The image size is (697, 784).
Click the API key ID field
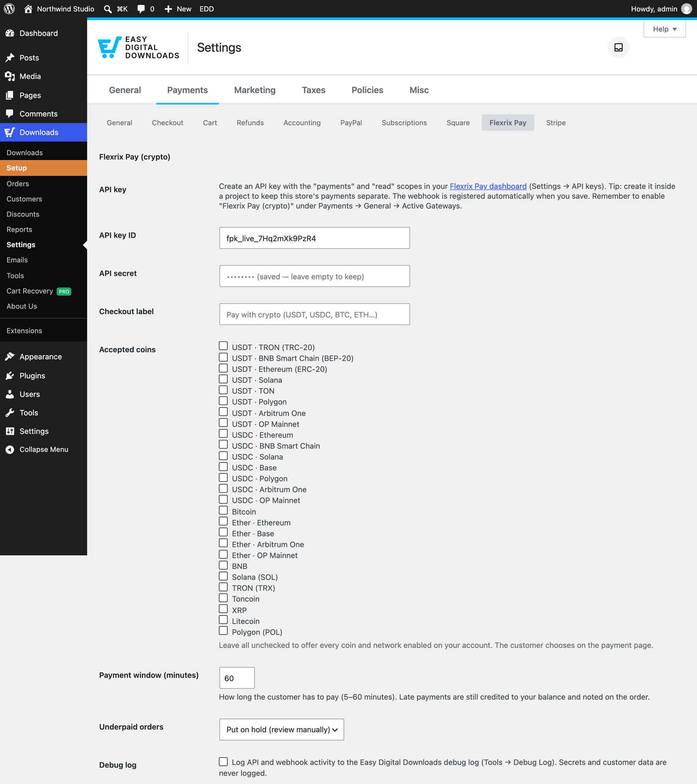[x=315, y=238]
